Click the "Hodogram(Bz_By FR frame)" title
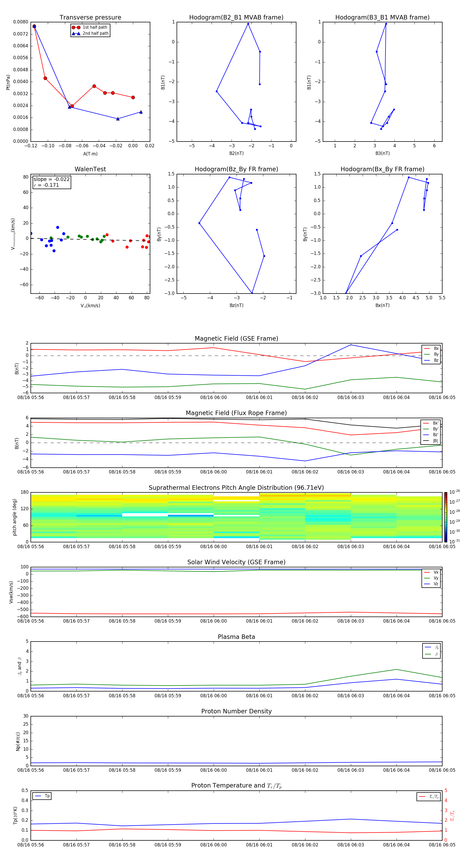Viewport: 473px width, 868px height. (x=236, y=169)
